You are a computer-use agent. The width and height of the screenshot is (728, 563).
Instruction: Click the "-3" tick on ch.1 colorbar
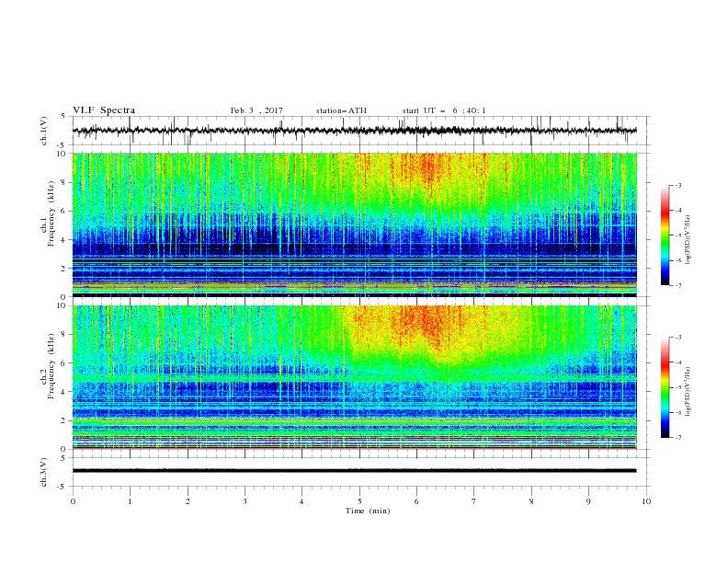point(677,185)
